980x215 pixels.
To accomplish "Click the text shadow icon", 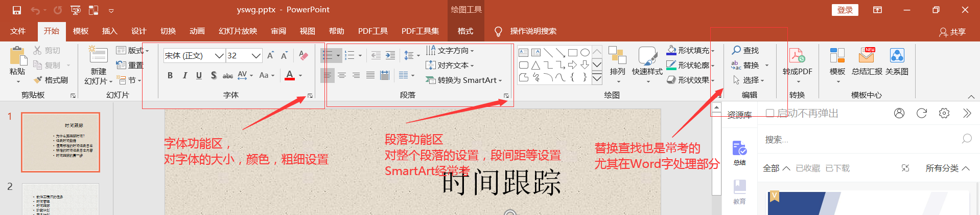I will pyautogui.click(x=214, y=76).
